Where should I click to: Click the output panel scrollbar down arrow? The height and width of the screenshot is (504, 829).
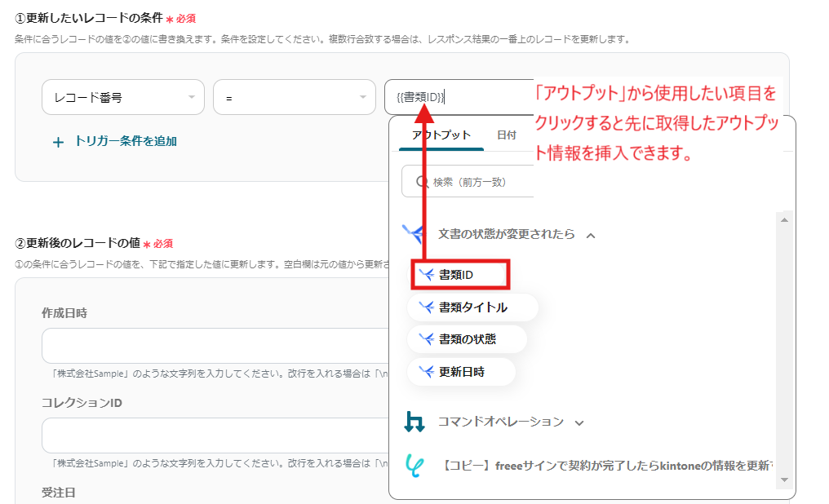[785, 480]
